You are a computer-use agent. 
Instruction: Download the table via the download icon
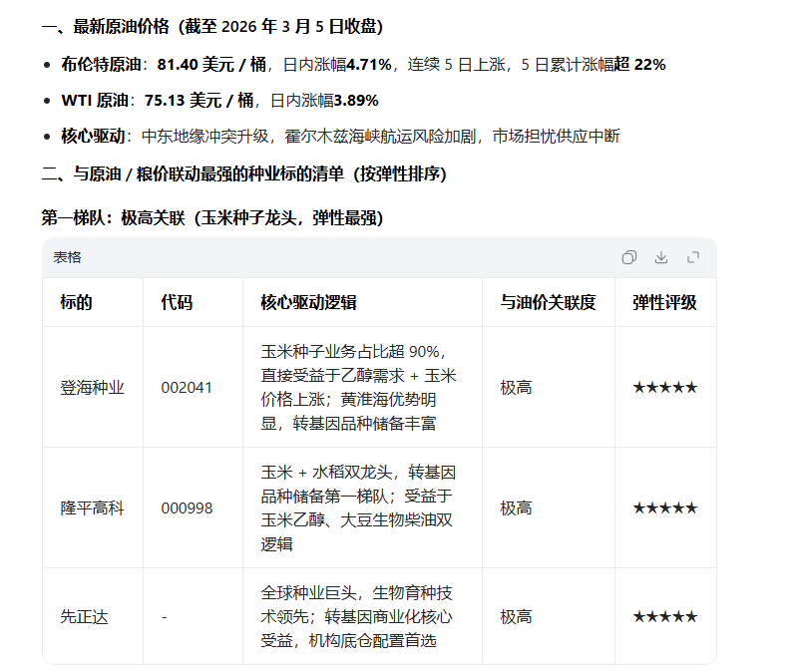click(x=661, y=257)
